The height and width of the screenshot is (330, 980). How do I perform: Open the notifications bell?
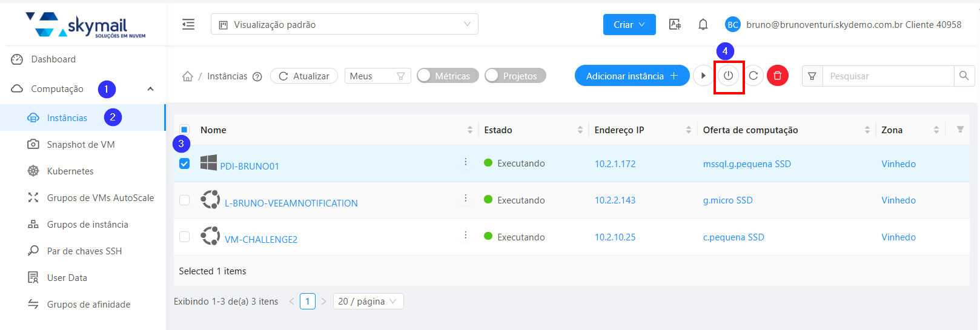[x=703, y=24]
